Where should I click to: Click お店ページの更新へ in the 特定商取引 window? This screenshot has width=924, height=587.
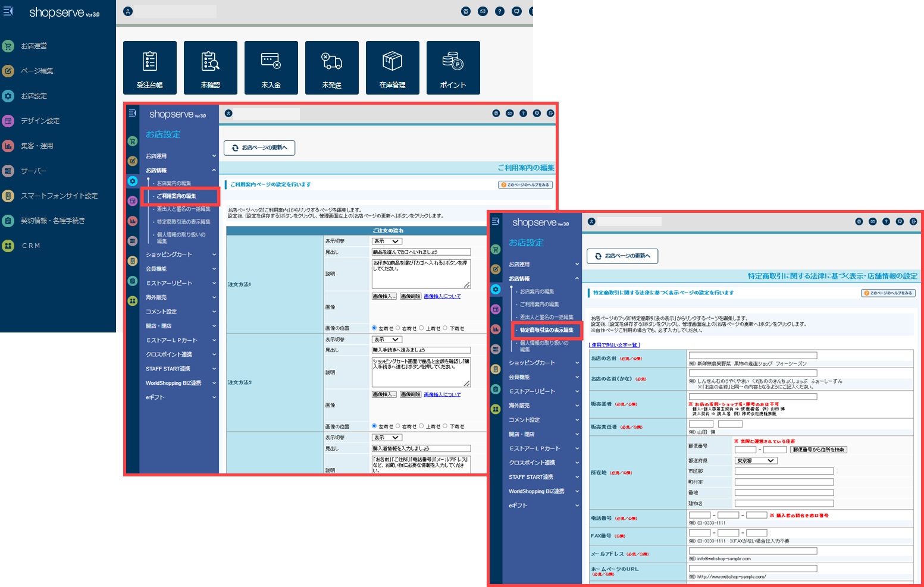622,256
